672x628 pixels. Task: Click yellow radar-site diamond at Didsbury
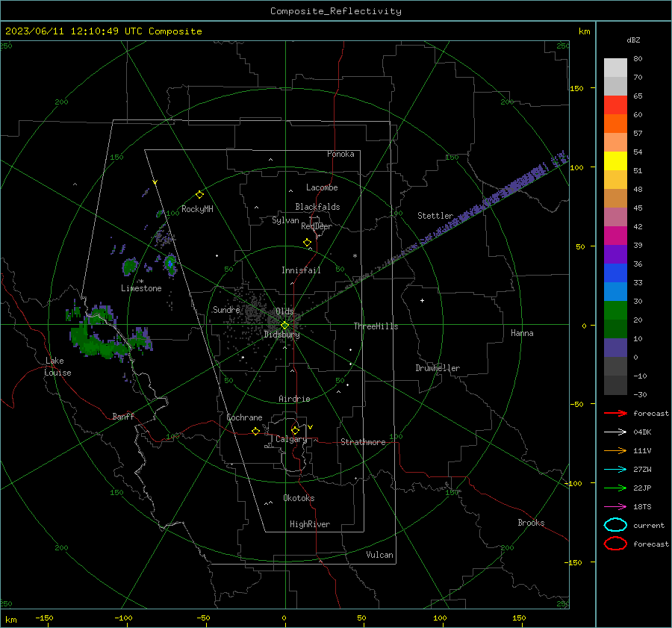tap(284, 326)
